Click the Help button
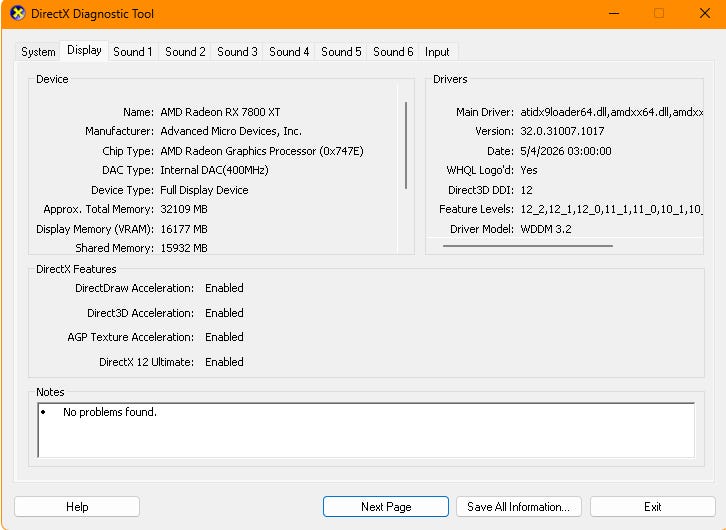 [77, 507]
